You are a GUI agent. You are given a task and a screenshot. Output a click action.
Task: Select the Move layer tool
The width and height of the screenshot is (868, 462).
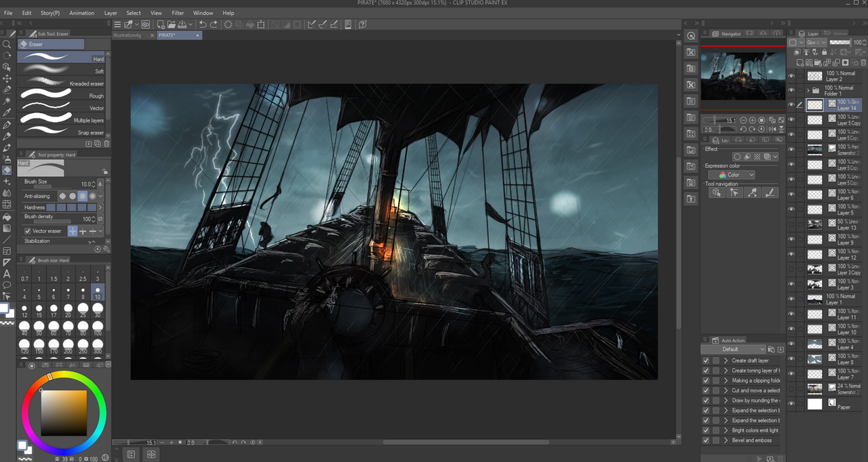[7, 79]
